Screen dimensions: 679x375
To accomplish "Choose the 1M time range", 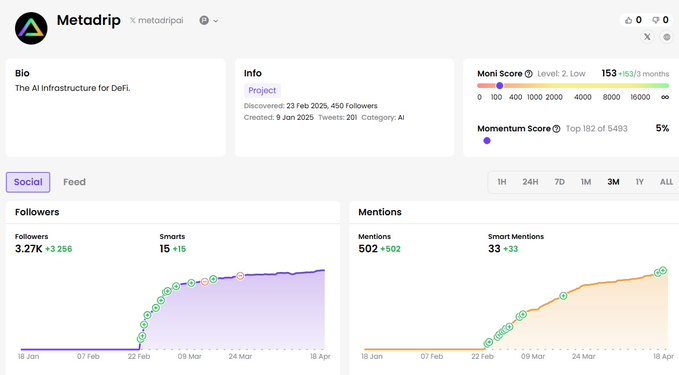I will [586, 182].
